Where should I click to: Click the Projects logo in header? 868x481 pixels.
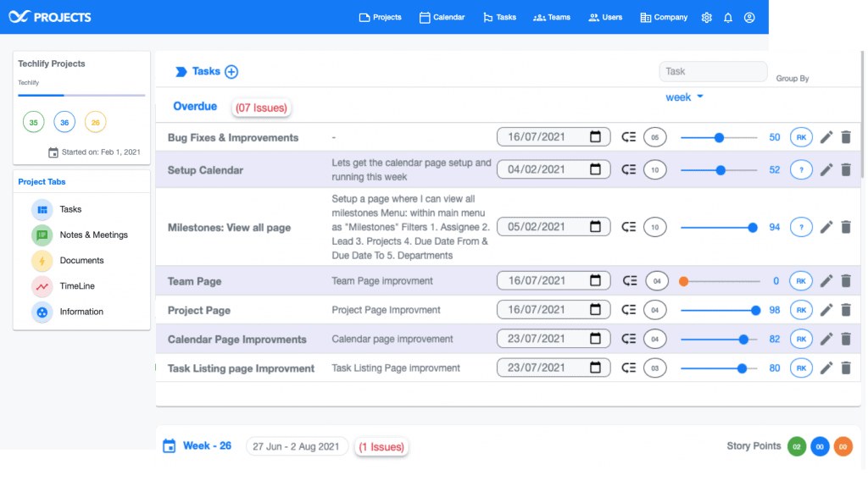click(x=50, y=17)
